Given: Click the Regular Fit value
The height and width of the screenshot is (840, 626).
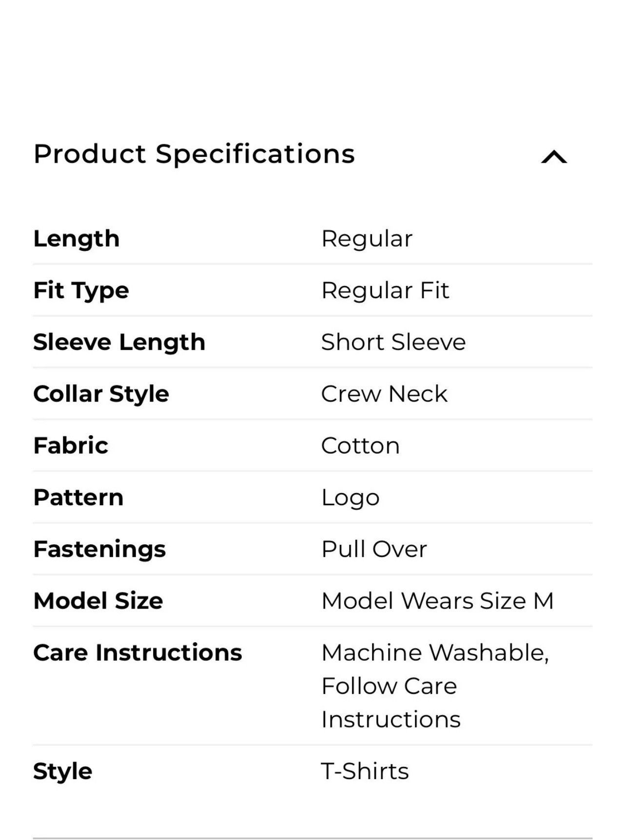Looking at the screenshot, I should click(x=385, y=291).
